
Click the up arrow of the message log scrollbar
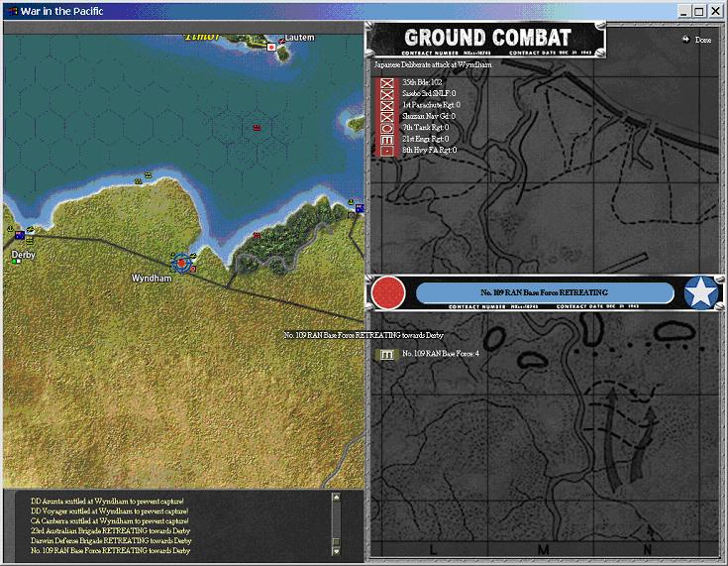click(336, 498)
